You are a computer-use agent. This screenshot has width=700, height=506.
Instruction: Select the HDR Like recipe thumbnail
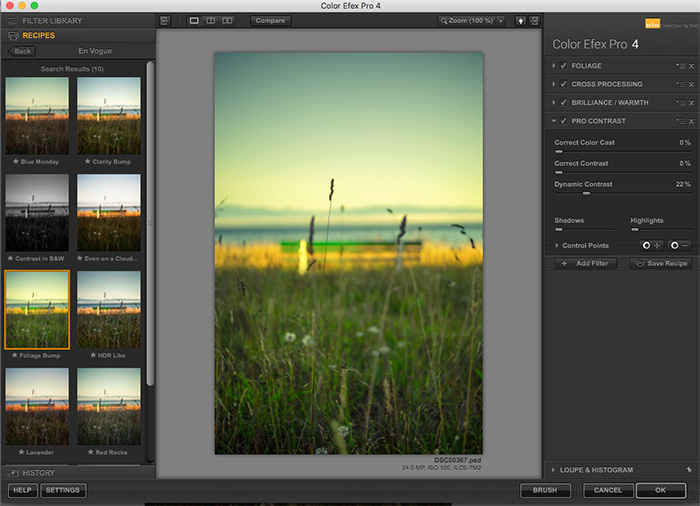point(109,309)
